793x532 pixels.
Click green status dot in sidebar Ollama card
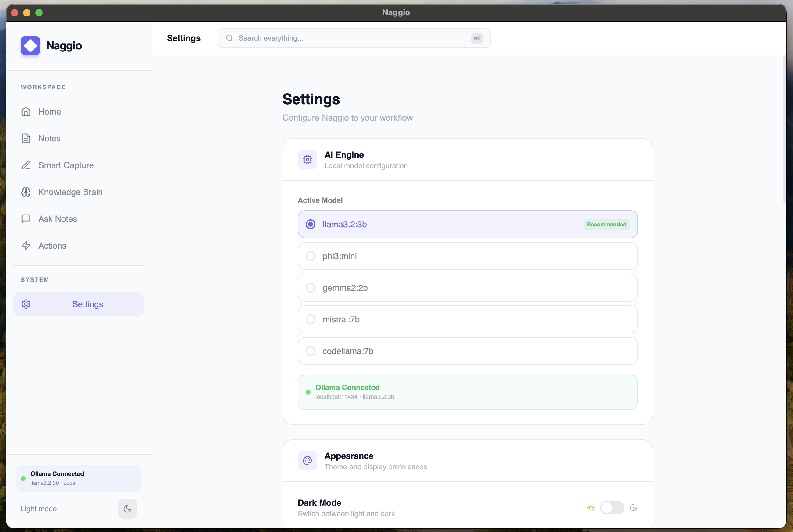(x=23, y=478)
